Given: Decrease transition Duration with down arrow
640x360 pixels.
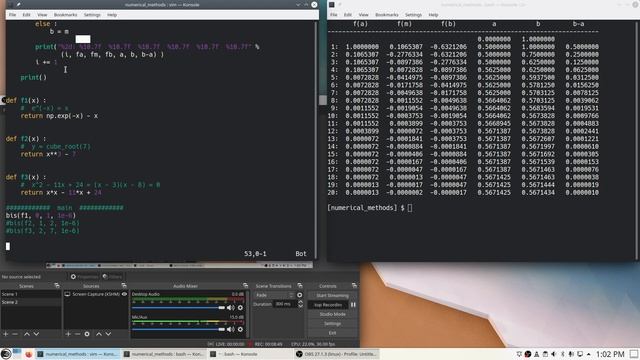Looking at the screenshot, I should [300, 306].
